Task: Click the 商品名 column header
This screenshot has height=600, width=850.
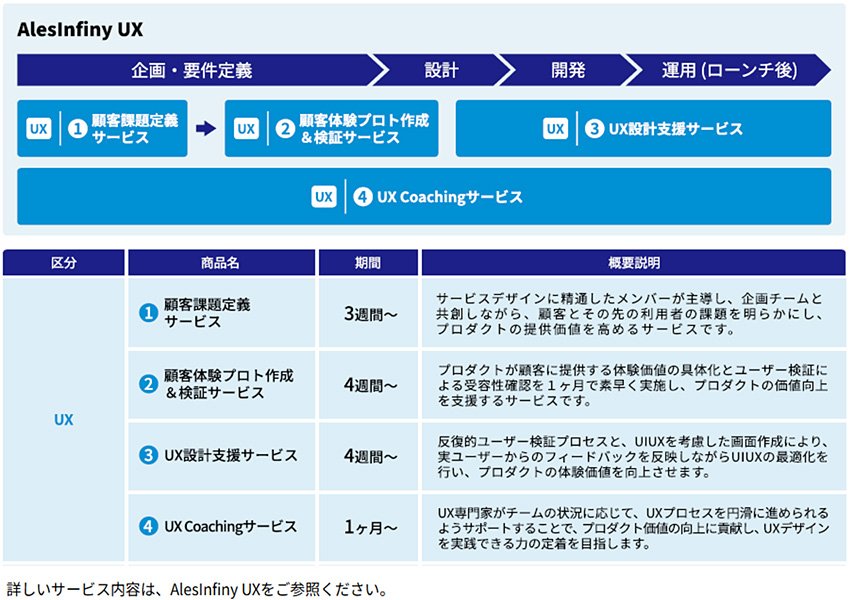Action: 220,263
